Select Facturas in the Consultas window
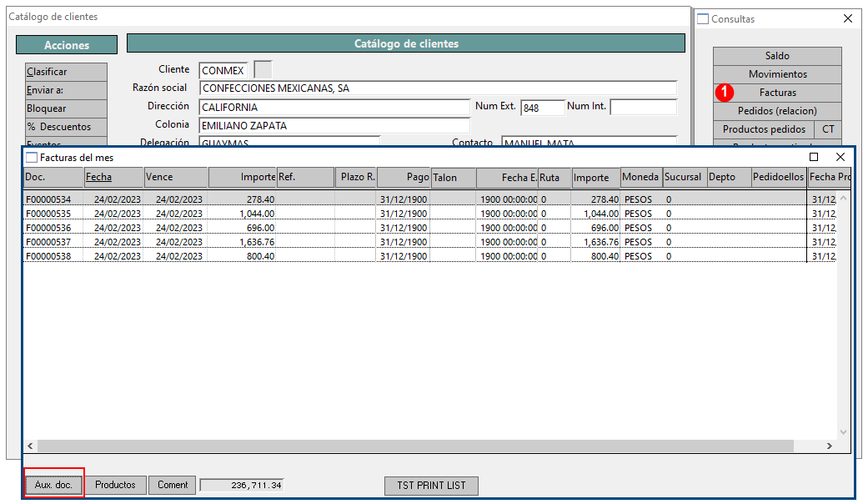 [x=777, y=93]
